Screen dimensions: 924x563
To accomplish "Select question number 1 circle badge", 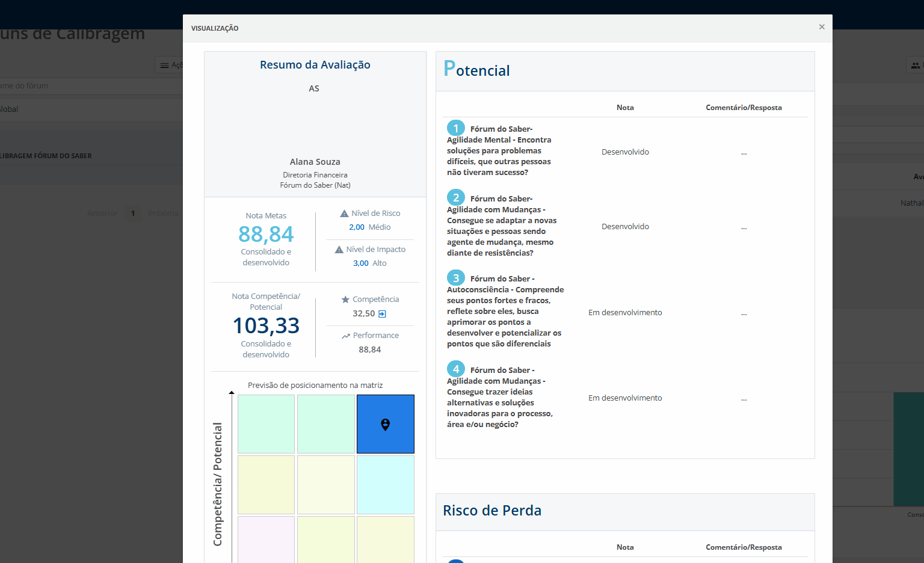I will coord(455,128).
